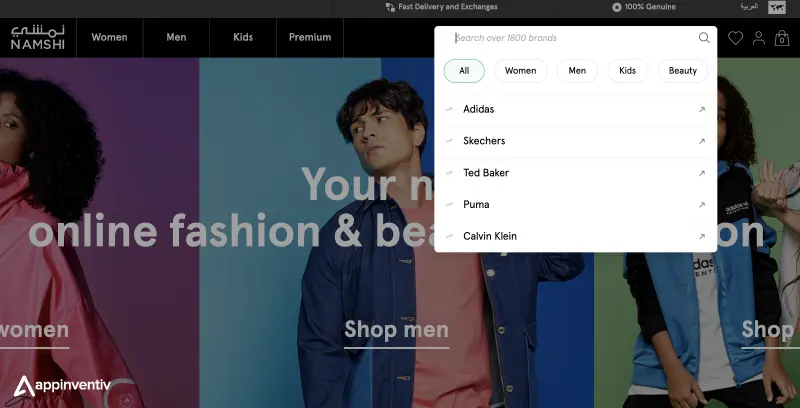Image resolution: width=800 pixels, height=408 pixels.
Task: Switch language to Arabic
Action: [749, 7]
